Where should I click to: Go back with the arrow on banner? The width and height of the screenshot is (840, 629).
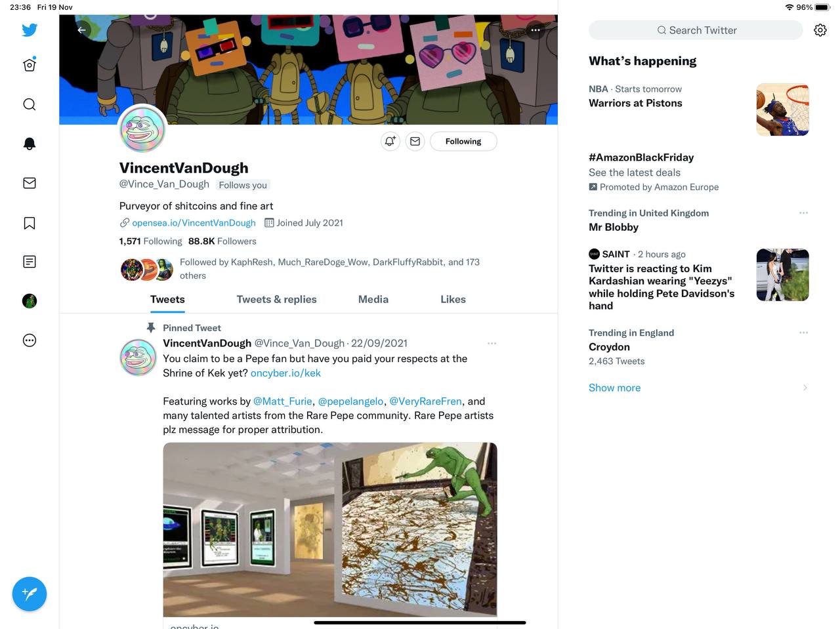[x=81, y=30]
